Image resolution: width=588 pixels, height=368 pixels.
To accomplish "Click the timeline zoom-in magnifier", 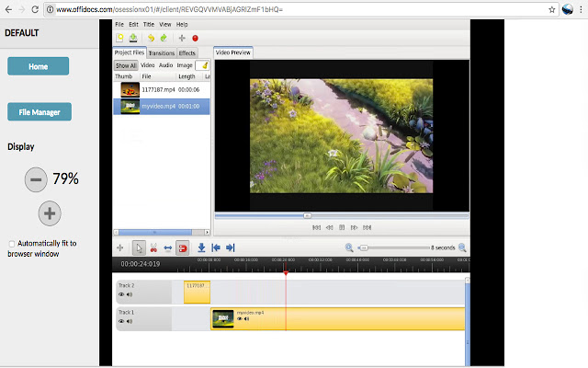I will click(x=462, y=247).
